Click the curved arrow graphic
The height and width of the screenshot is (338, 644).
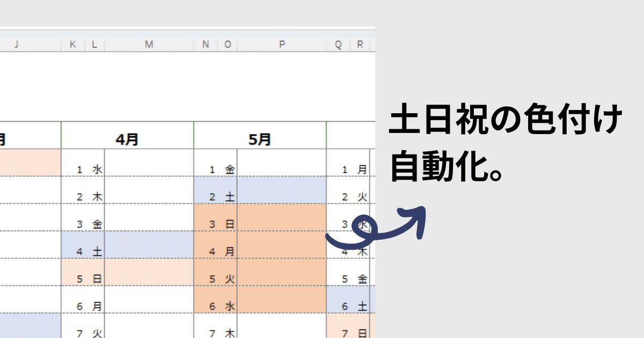pyautogui.click(x=381, y=225)
